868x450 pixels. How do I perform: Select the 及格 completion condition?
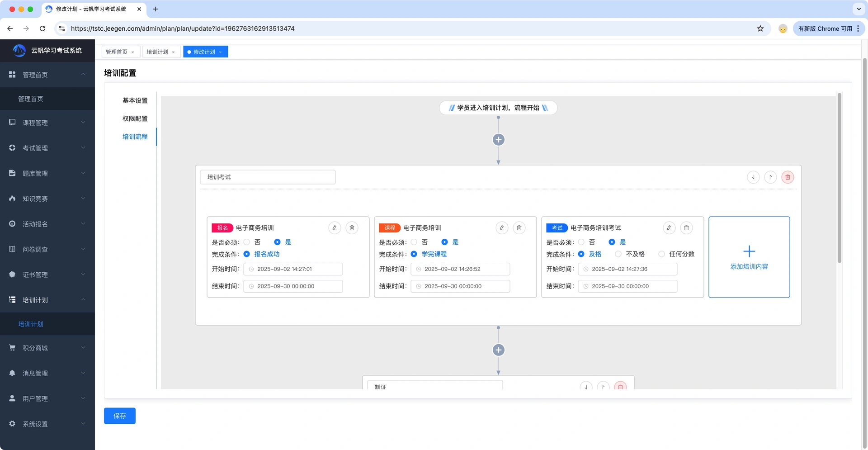[x=581, y=254]
